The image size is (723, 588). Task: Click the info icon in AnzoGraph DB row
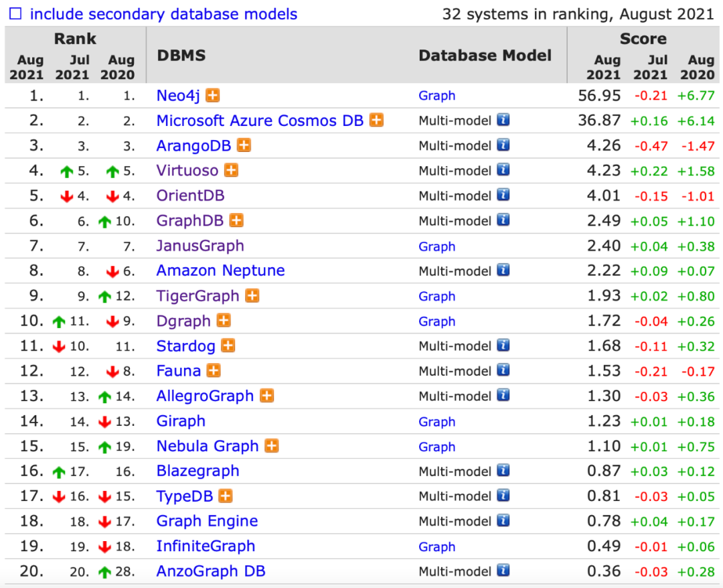503,571
